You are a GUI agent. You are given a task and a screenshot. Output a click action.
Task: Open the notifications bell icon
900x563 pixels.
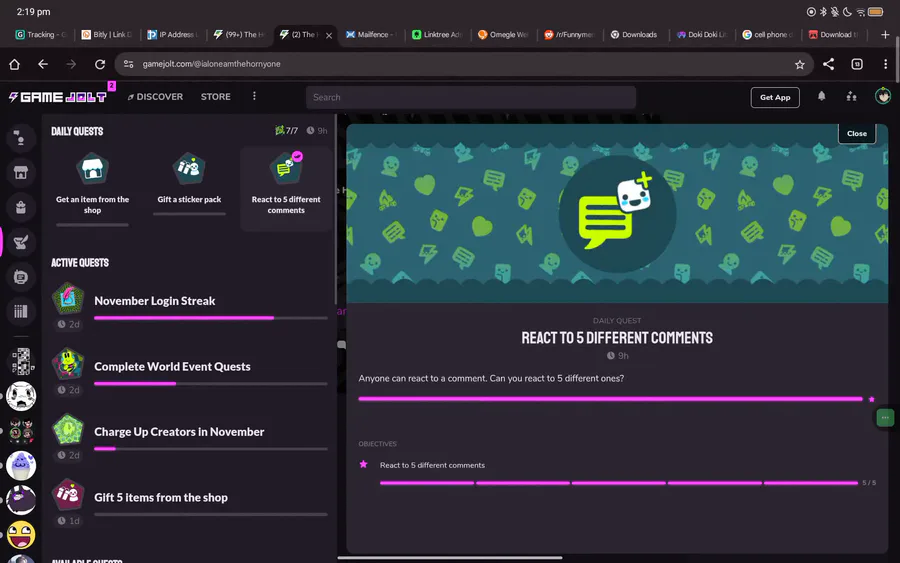point(821,96)
